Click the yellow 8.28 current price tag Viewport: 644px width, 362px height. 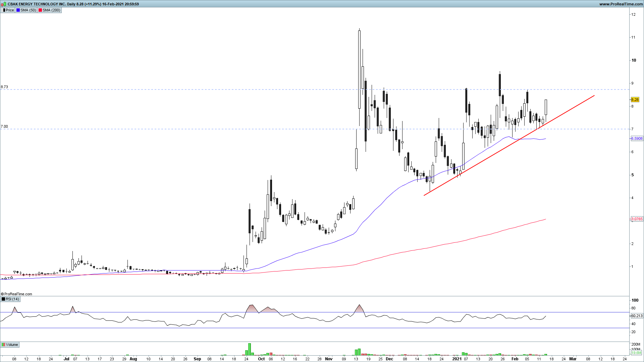click(635, 100)
